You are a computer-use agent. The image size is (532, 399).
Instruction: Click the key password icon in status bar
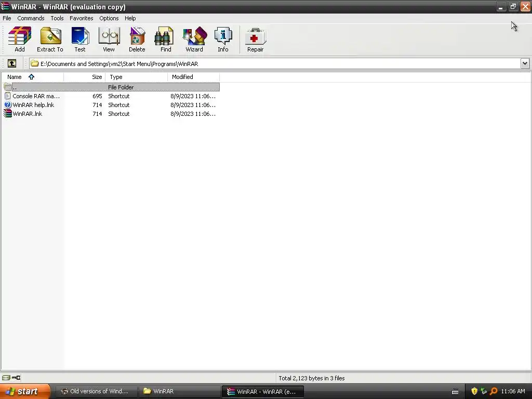click(x=16, y=378)
